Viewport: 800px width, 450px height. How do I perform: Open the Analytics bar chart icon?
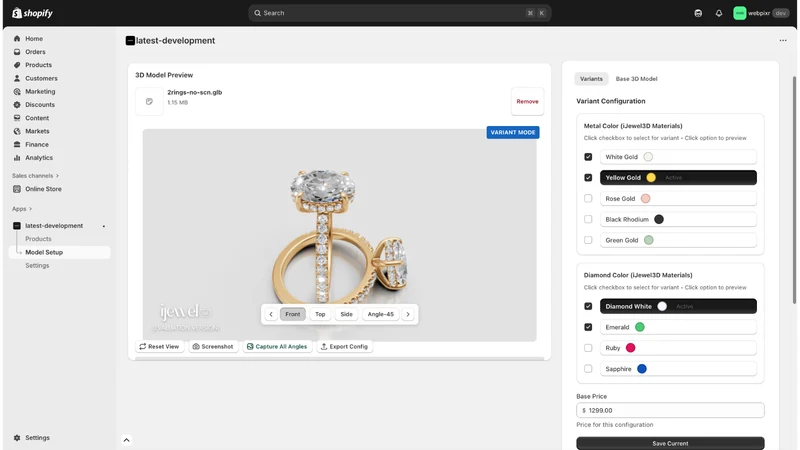(x=17, y=158)
